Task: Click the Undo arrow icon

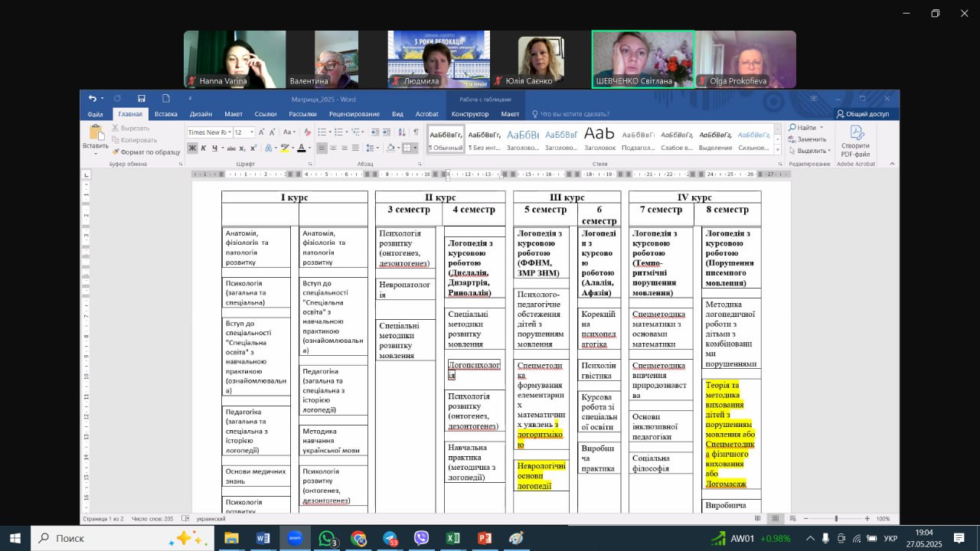Action: point(92,99)
